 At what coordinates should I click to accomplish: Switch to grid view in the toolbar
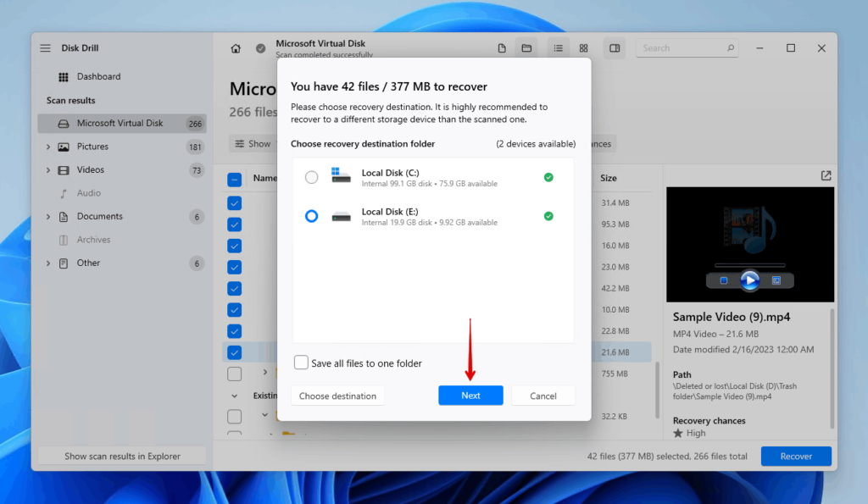(x=583, y=48)
